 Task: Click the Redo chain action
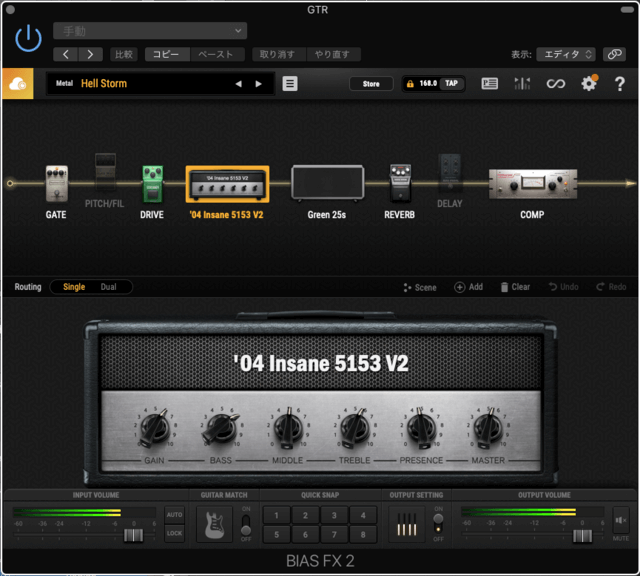tap(611, 287)
